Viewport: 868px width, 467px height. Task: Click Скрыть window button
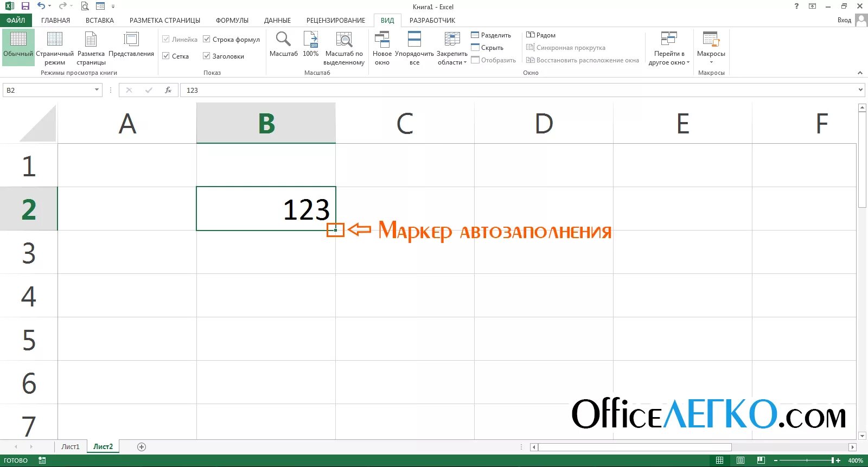pyautogui.click(x=487, y=48)
